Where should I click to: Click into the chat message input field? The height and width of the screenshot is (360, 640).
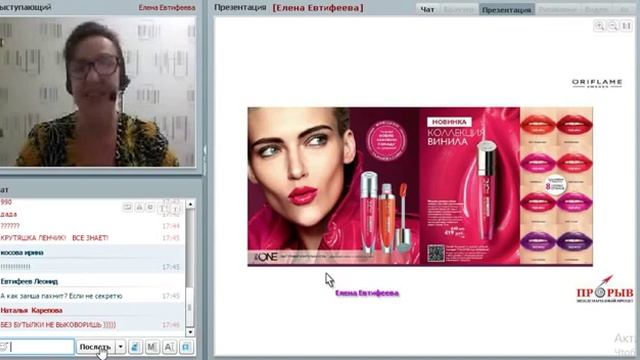click(x=37, y=347)
